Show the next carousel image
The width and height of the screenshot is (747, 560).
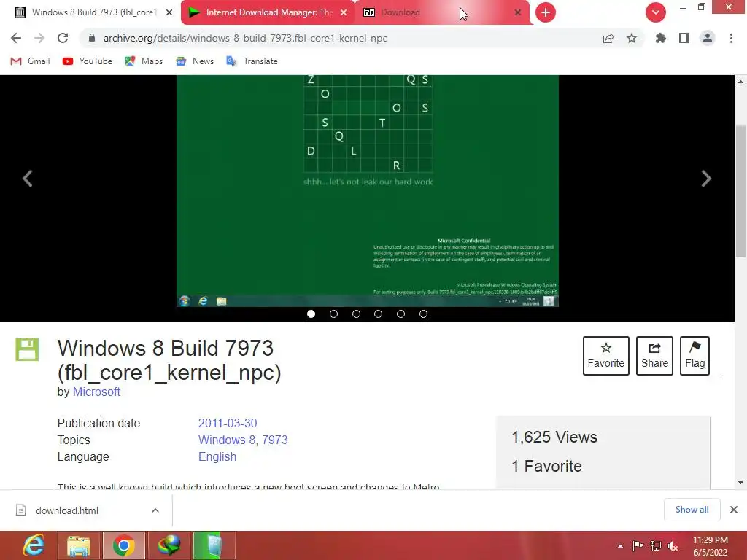(x=706, y=179)
